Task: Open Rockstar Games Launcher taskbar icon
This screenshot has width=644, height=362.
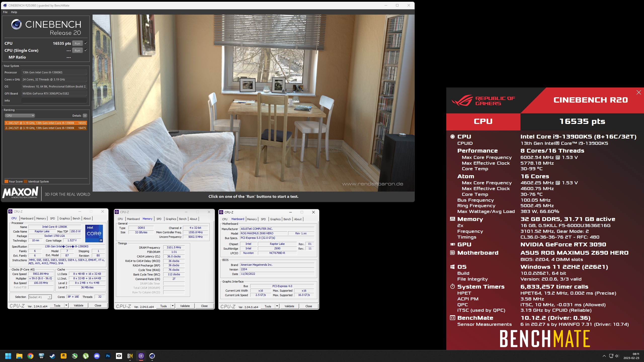Action: [64, 356]
